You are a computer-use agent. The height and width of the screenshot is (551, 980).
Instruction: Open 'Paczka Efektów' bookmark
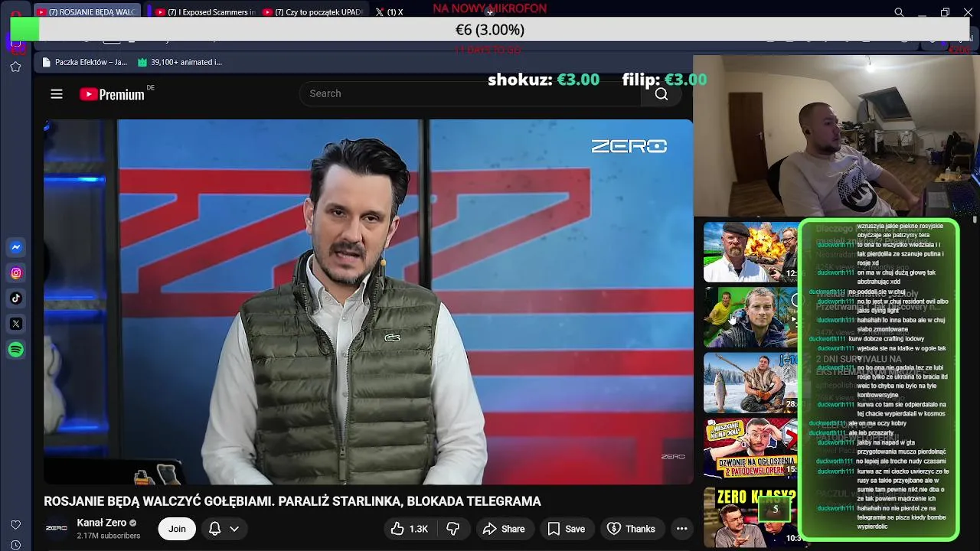(x=85, y=62)
